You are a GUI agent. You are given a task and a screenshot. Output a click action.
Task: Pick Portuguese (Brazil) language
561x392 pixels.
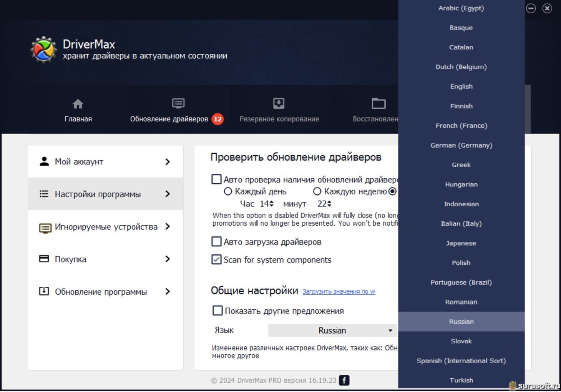[x=461, y=282]
